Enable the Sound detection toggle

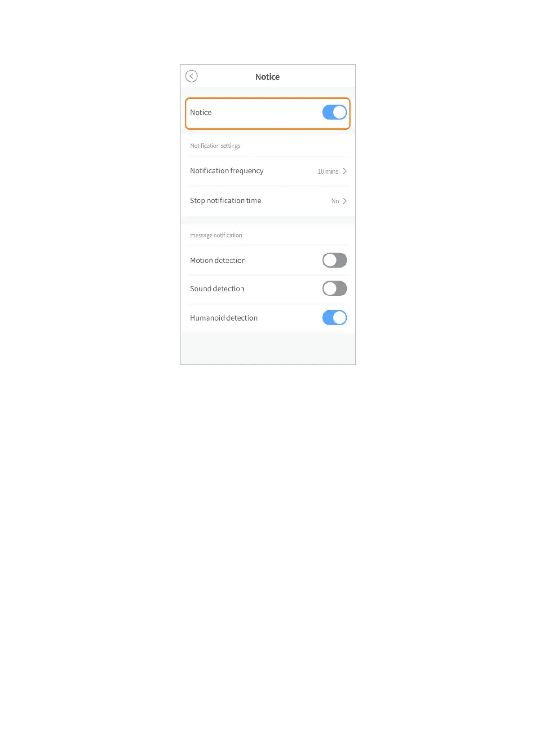(335, 289)
